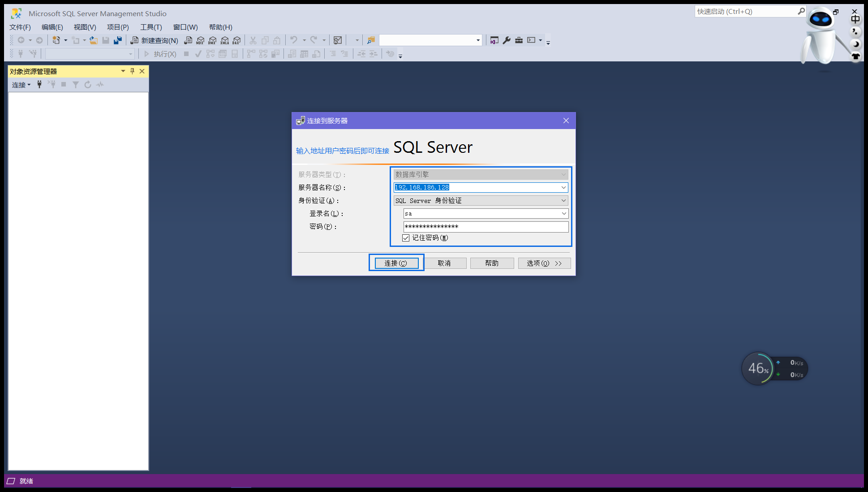Open the Help (帮助) menu

221,27
